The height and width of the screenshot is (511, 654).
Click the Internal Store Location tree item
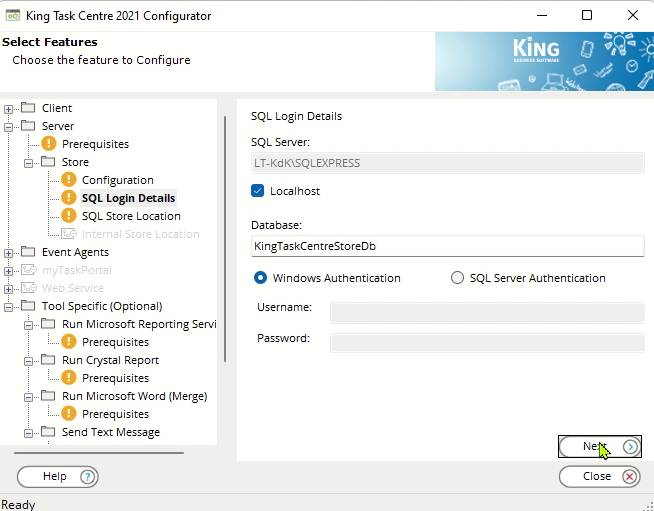click(x=141, y=234)
